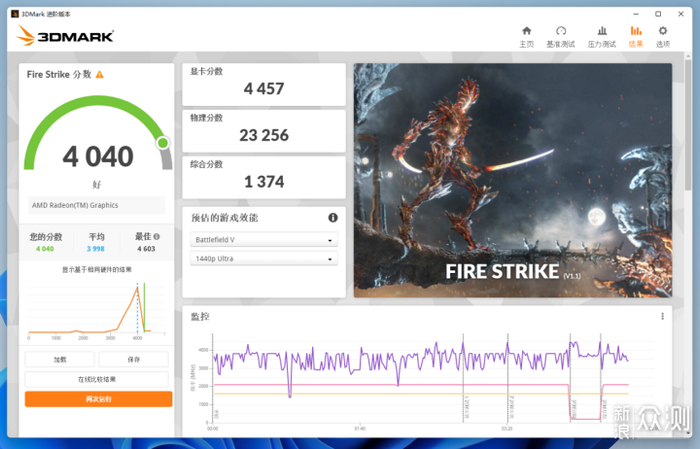
Task: Click the 3DMark logo
Action: [x=65, y=35]
